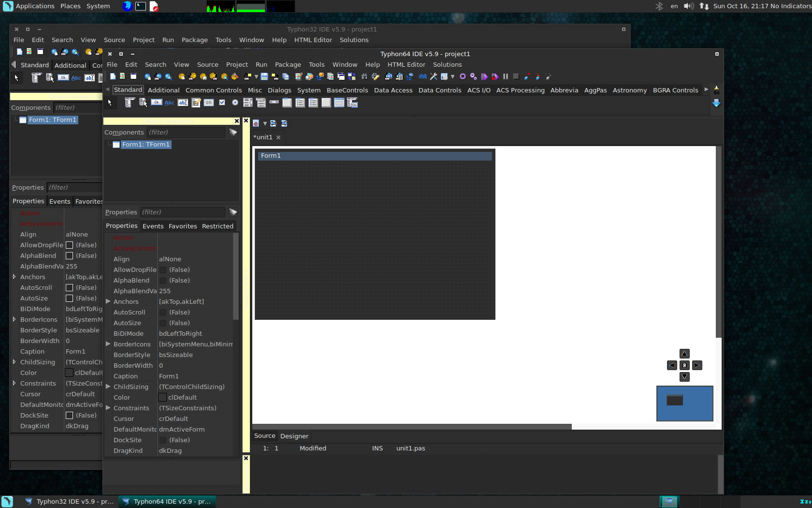Toggle AlphaBlend checkbox in Typhon64 properties
812x508 pixels.
pos(163,280)
